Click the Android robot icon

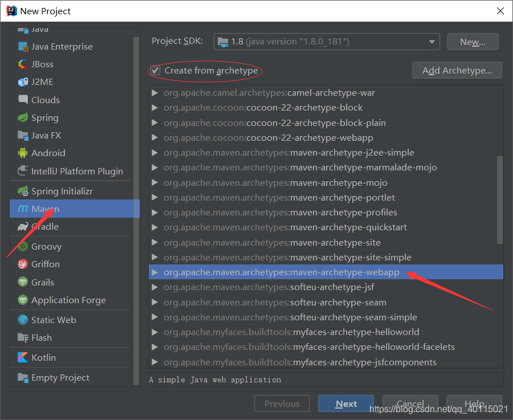[23, 153]
